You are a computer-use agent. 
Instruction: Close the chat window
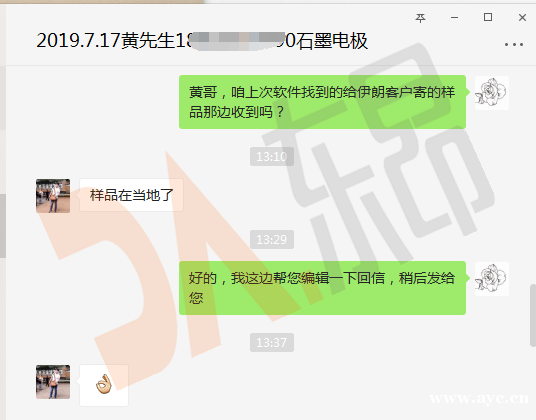tap(522, 17)
